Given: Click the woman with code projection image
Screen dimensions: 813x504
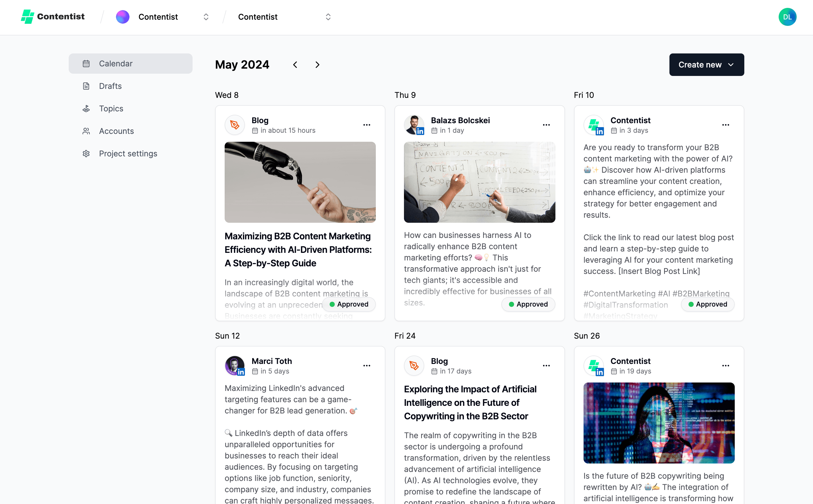Looking at the screenshot, I should 658,423.
